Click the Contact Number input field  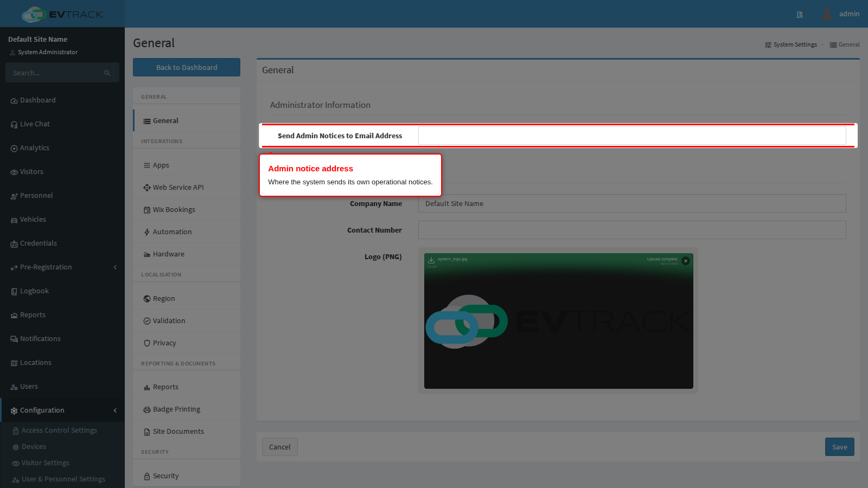click(x=632, y=230)
